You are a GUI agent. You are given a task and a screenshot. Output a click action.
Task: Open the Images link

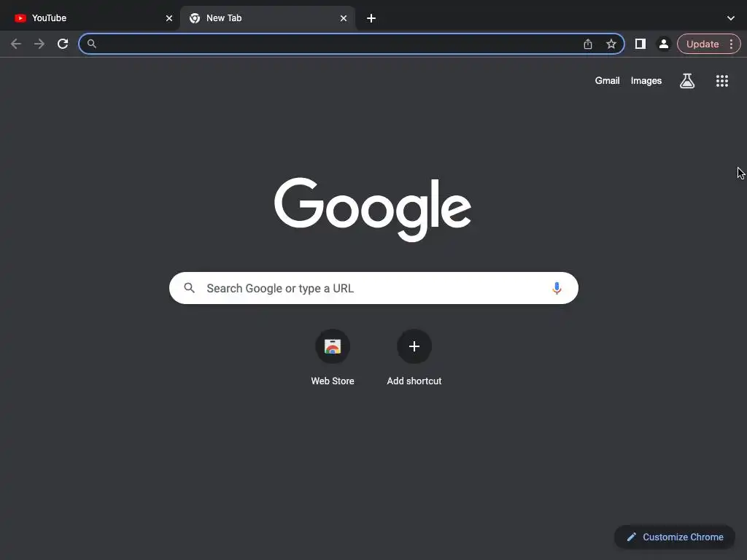[x=646, y=80]
